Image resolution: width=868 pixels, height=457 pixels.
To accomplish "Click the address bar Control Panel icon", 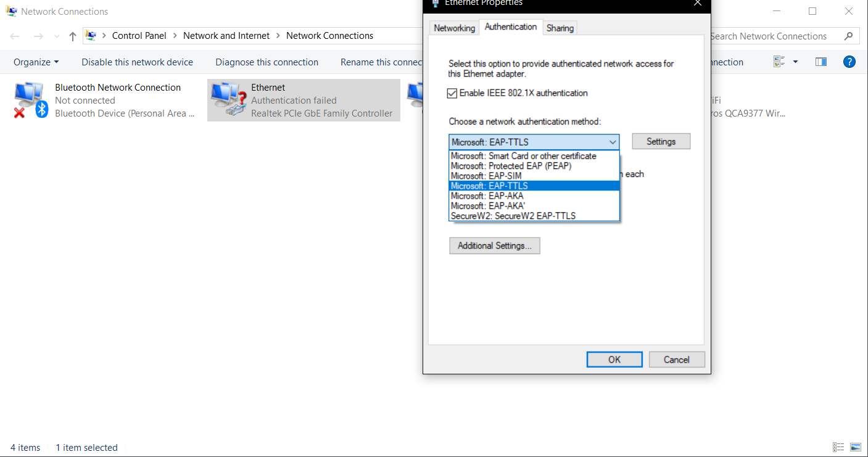I will tap(91, 36).
